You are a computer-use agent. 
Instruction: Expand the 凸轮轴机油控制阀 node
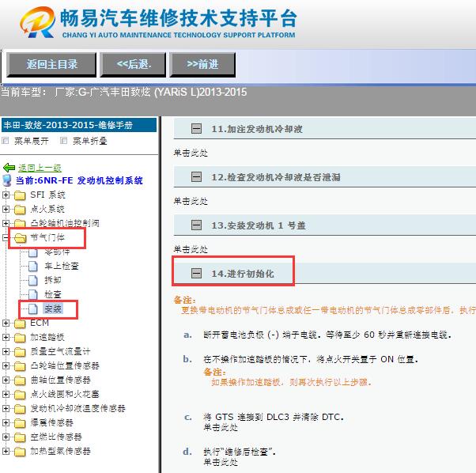6,223
